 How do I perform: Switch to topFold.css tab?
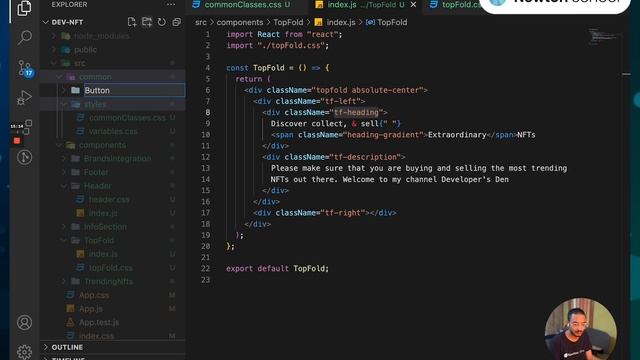456,4
